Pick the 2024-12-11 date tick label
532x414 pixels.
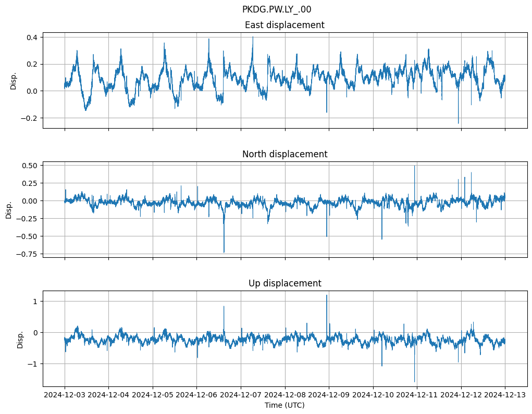417,395
